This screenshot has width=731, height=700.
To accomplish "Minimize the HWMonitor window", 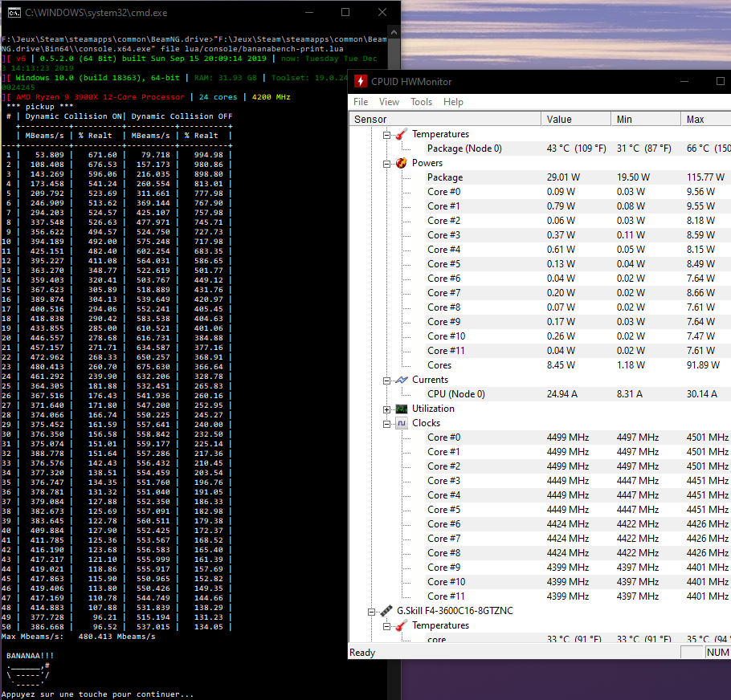I will pyautogui.click(x=684, y=82).
